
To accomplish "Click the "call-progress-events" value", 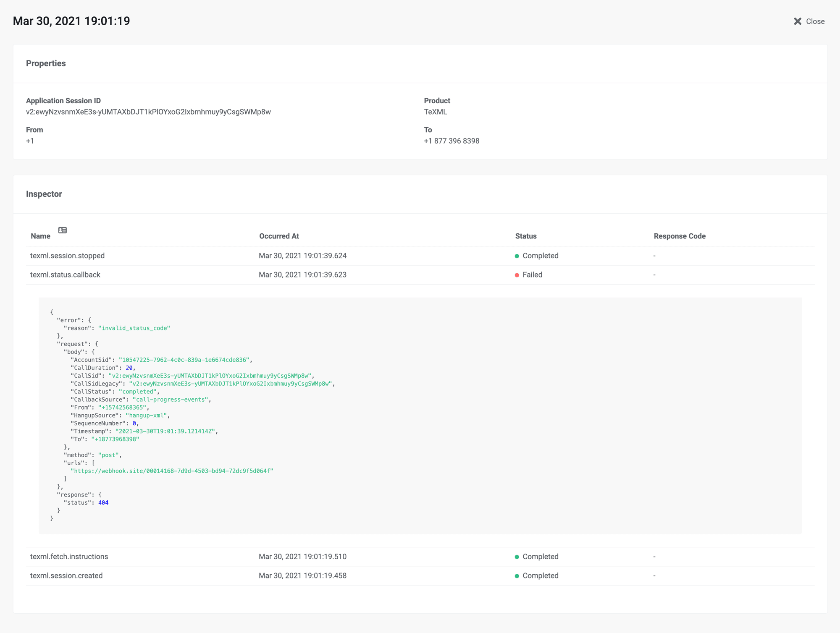I will click(x=170, y=400).
